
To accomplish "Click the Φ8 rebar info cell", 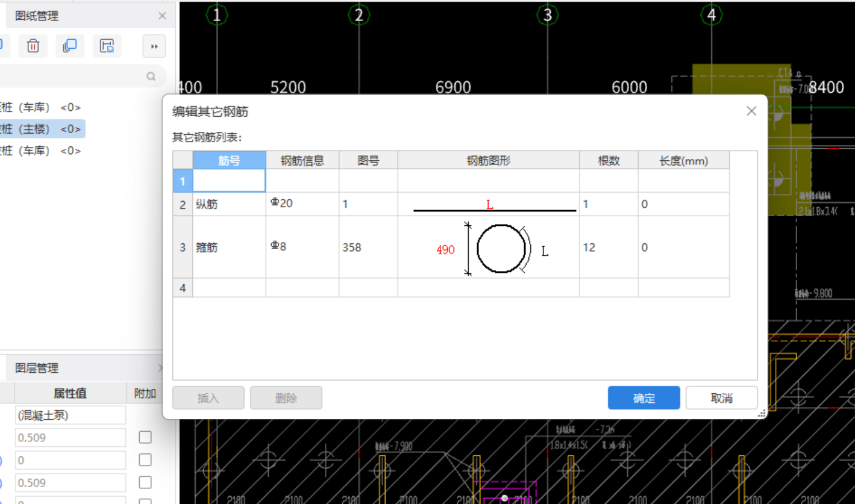I will pyautogui.click(x=302, y=247).
